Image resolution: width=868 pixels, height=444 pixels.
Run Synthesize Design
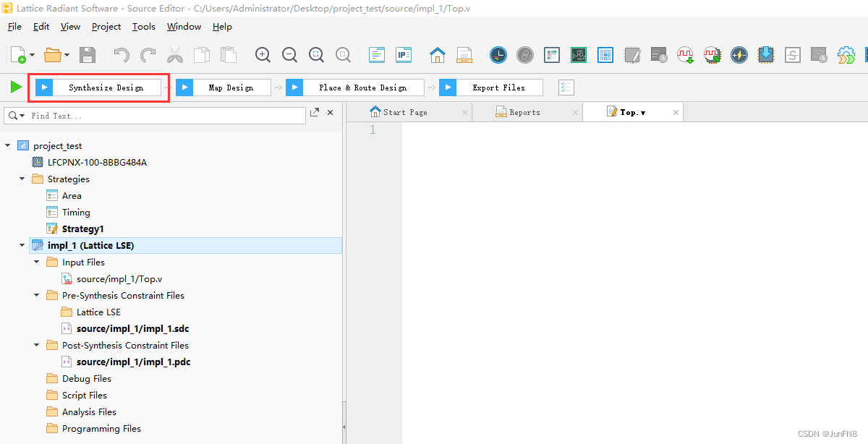point(98,87)
